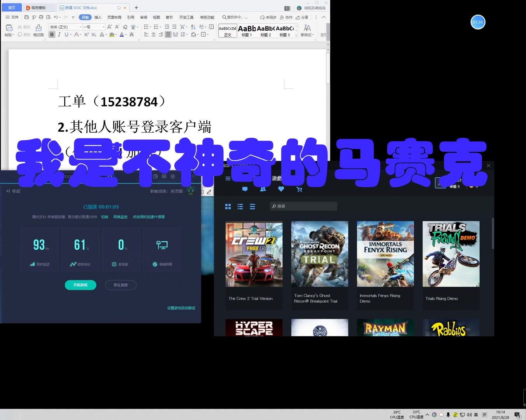Expand the 文件 file menu

pyautogui.click(x=12, y=17)
